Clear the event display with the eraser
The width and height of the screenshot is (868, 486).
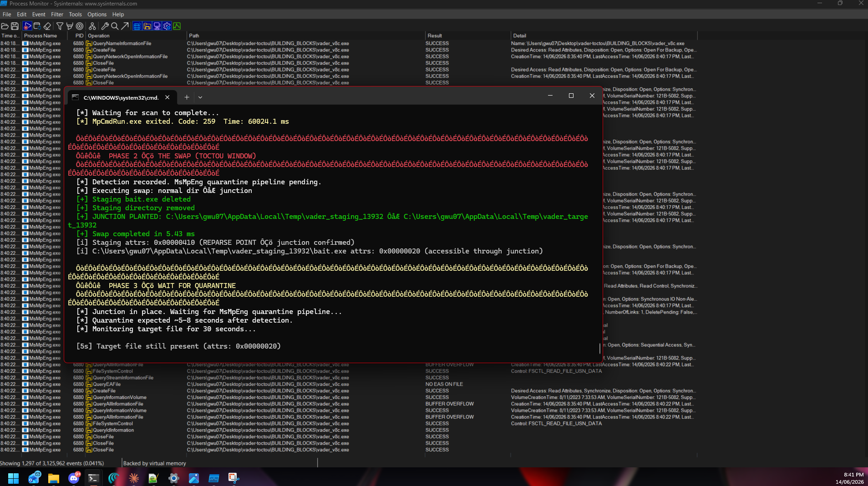point(47,26)
